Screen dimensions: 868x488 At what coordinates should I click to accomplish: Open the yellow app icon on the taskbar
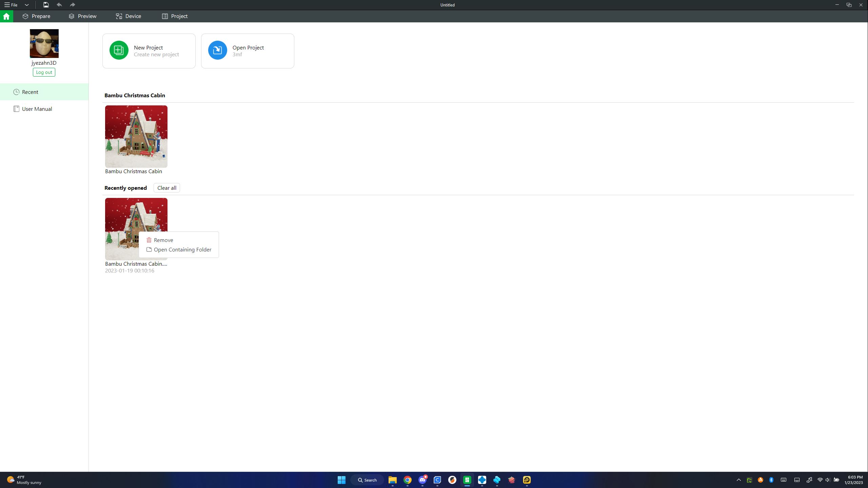tap(527, 480)
